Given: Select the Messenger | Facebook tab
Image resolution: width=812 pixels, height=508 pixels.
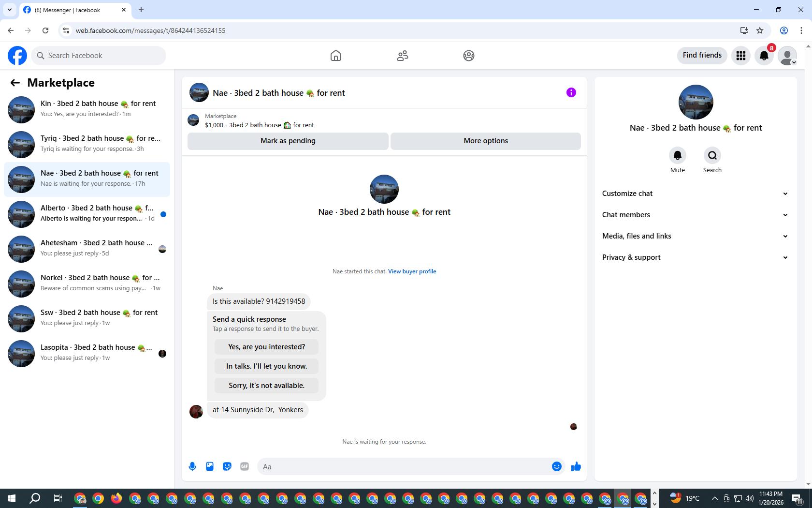Looking at the screenshot, I should pyautogui.click(x=75, y=10).
